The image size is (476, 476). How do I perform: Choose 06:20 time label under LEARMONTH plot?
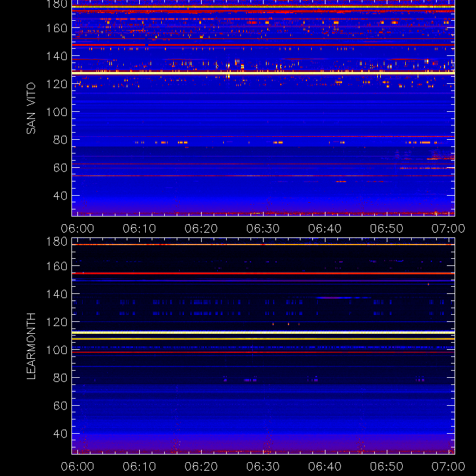pos(201,466)
